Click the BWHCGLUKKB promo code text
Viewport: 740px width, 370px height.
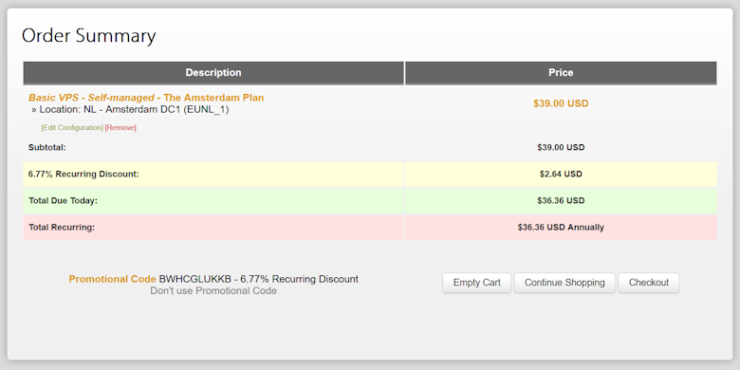click(x=195, y=279)
